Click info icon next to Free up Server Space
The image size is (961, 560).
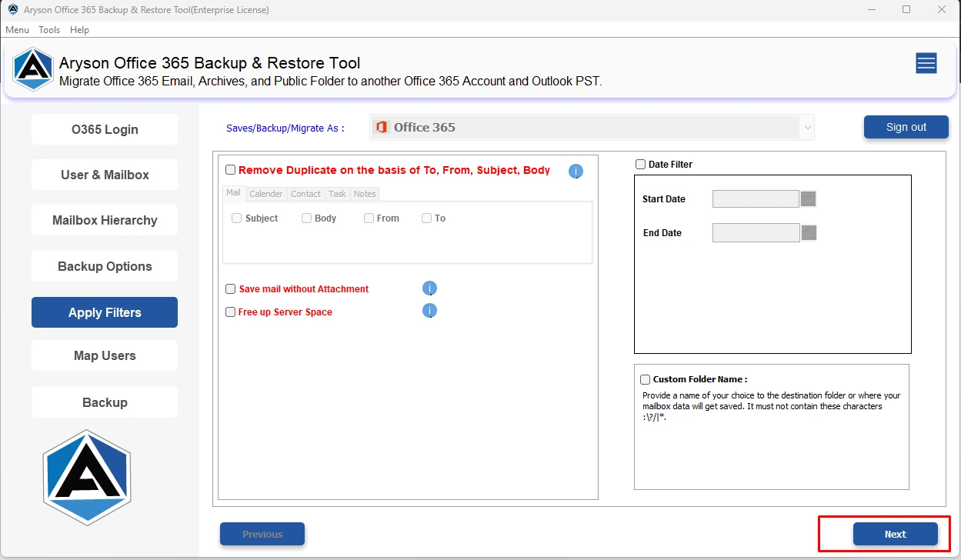point(429,311)
